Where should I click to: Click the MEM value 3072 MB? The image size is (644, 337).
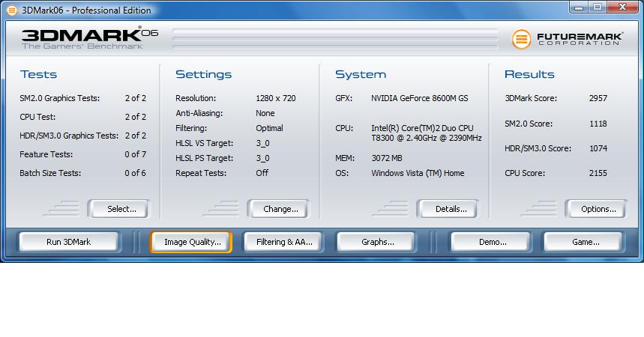click(x=387, y=158)
